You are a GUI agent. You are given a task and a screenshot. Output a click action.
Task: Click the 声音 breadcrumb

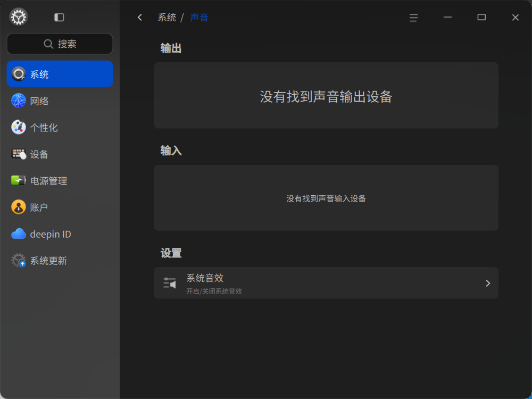pos(199,18)
